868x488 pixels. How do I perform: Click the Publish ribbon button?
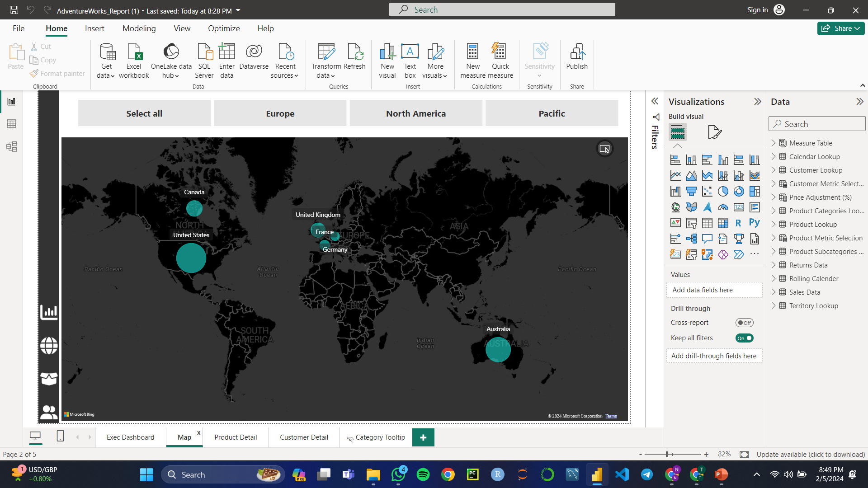coord(577,57)
